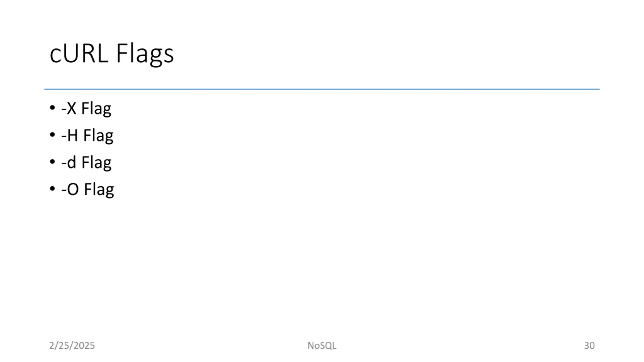Click the bullet dot before "-O Flag"
Screen dimensions: 644x362
tap(52, 189)
